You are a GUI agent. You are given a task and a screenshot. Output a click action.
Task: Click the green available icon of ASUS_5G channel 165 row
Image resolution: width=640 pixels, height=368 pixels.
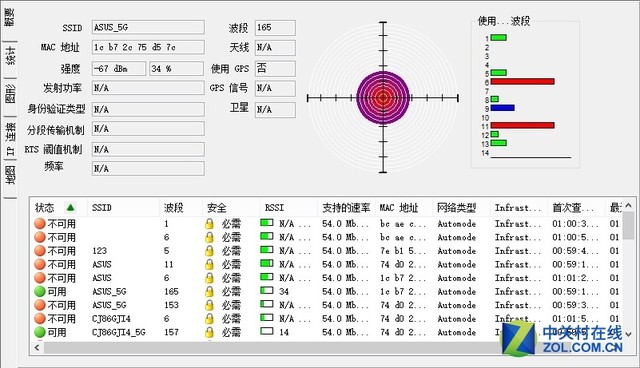click(x=40, y=292)
